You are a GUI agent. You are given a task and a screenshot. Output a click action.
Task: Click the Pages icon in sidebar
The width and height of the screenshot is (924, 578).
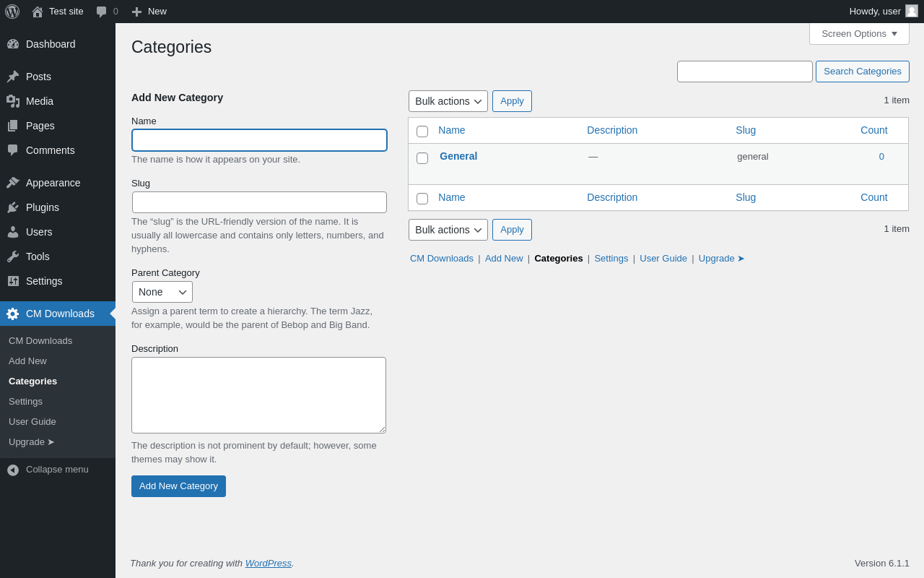pyautogui.click(x=13, y=126)
